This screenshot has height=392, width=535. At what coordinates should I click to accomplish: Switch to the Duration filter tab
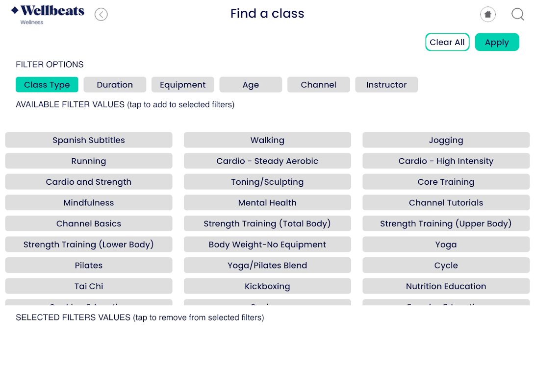coord(115,85)
